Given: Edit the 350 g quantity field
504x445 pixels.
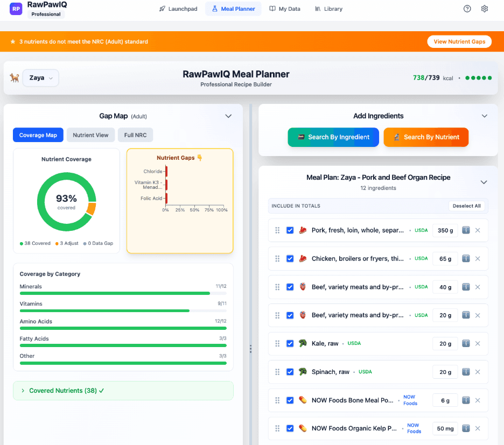Looking at the screenshot, I should [445, 230].
